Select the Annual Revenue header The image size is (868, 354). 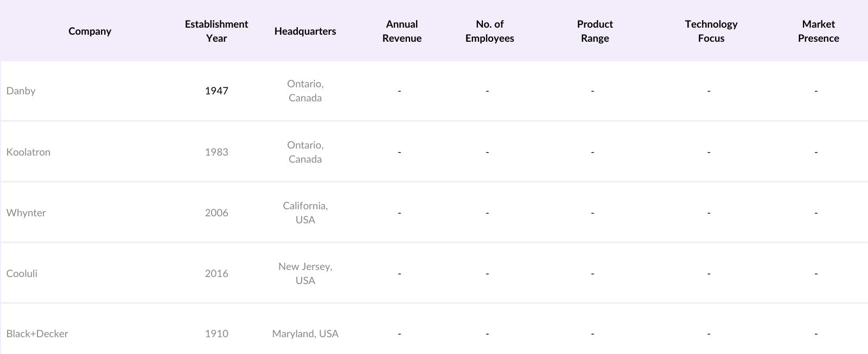(x=402, y=31)
